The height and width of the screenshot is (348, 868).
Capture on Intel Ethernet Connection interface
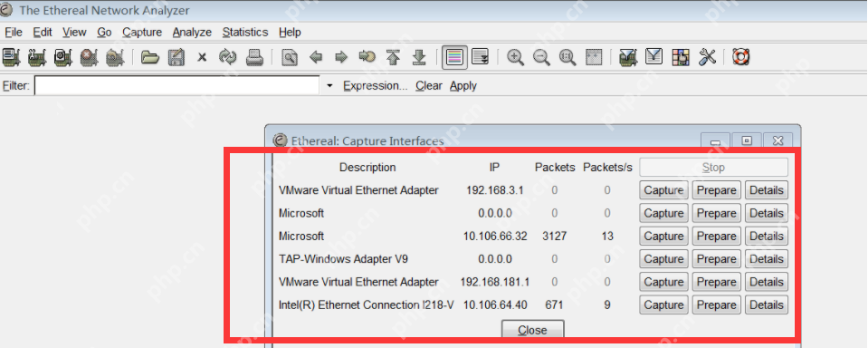tap(663, 304)
